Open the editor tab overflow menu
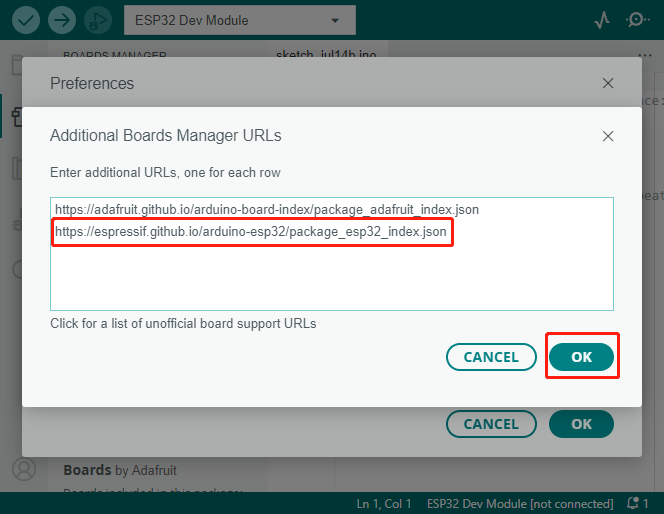 (x=645, y=55)
